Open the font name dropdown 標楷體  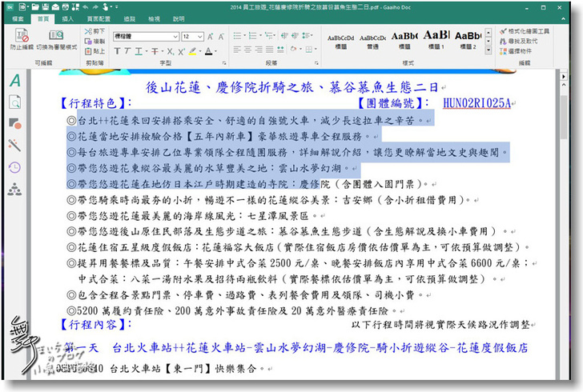tap(144, 37)
